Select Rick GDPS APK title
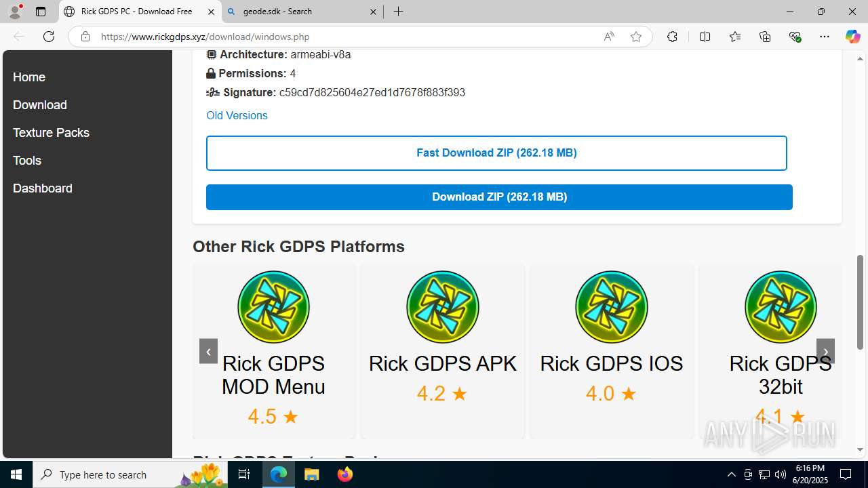Viewport: 868px width, 488px height. point(443,363)
